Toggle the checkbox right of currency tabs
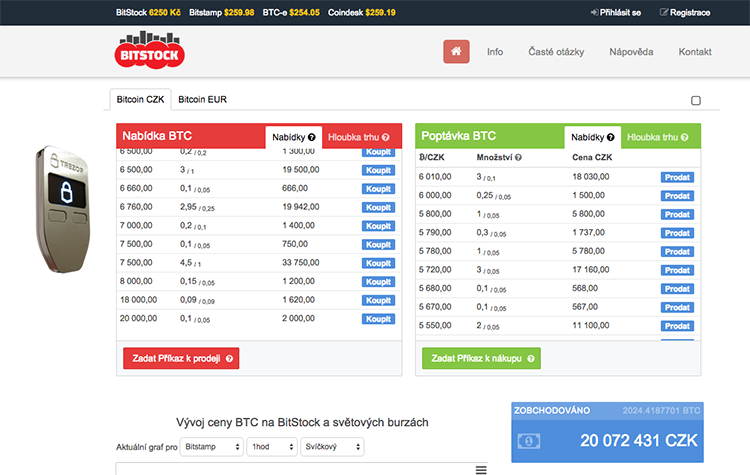The image size is (750, 475). pyautogui.click(x=696, y=100)
